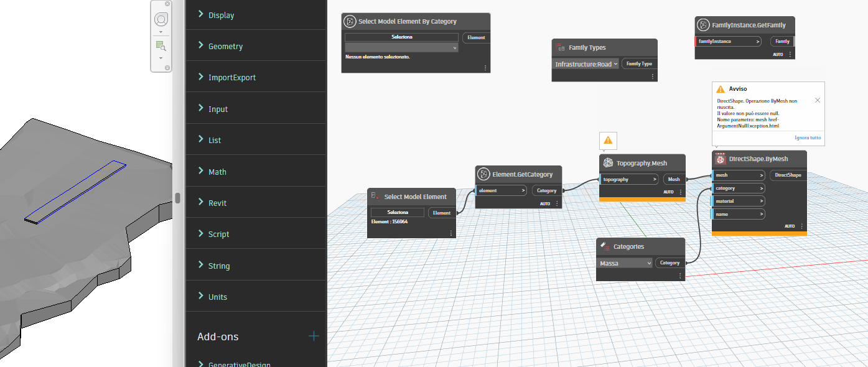Click the name input port on DirectShape.ByMesh
868x367 pixels.
(x=739, y=214)
